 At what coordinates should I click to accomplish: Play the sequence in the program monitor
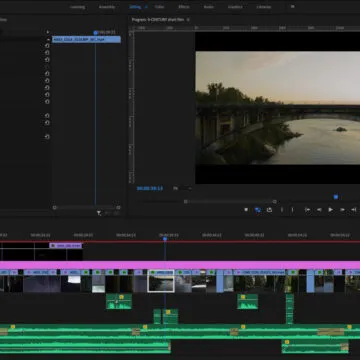[x=330, y=210]
